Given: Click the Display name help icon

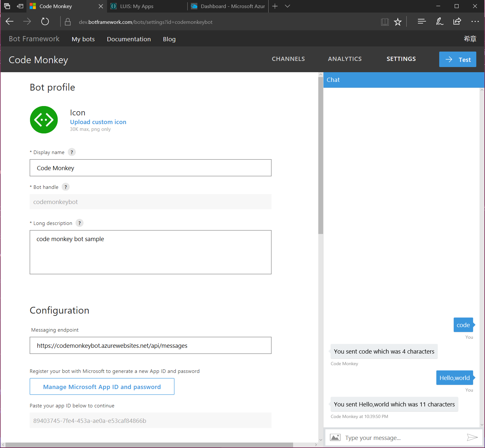Looking at the screenshot, I should coord(72,152).
